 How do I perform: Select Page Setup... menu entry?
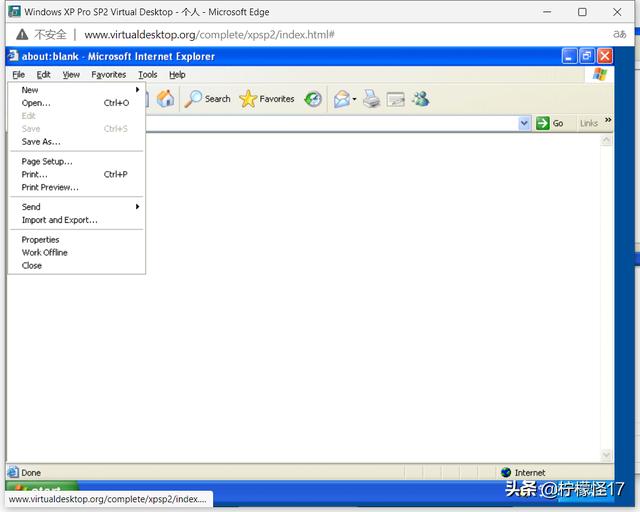click(77, 161)
